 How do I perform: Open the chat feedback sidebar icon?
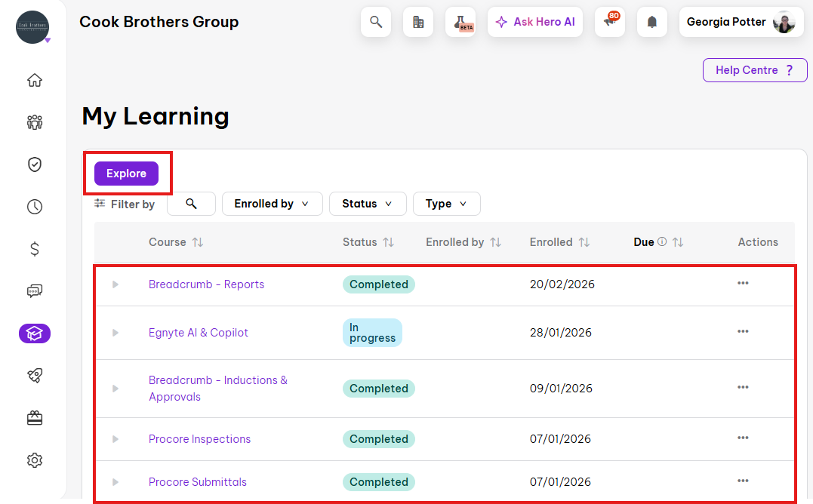(35, 291)
